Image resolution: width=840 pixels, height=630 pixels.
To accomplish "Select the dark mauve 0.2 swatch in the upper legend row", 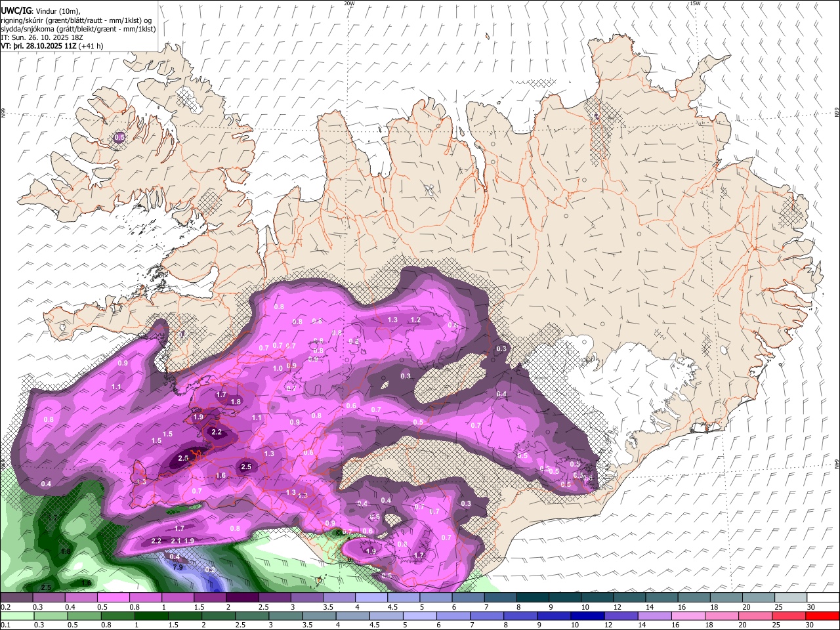I will point(16,597).
